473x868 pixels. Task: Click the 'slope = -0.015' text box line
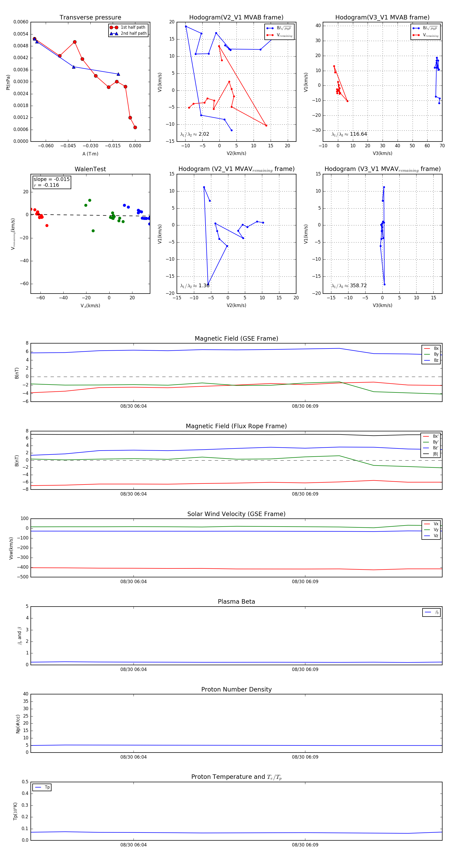[x=52, y=179]
